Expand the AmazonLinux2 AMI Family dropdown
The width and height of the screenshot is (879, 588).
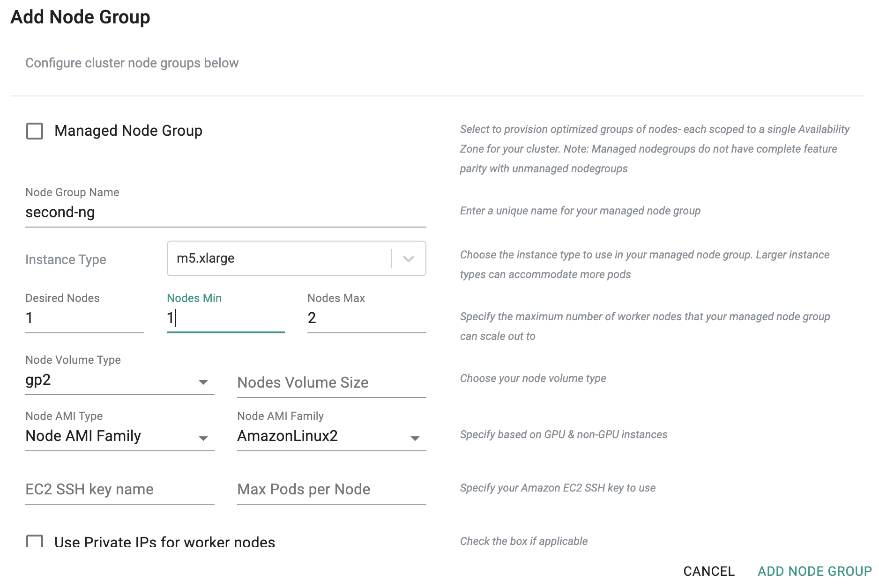[331, 436]
